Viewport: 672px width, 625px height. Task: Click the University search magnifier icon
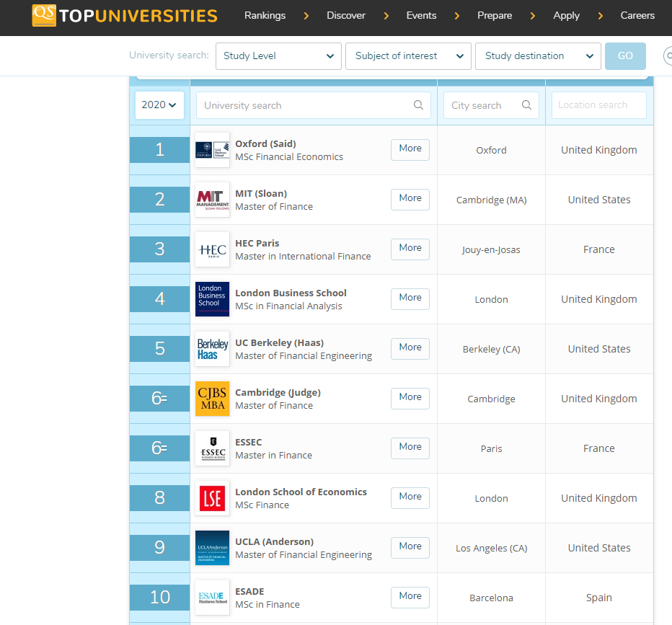click(418, 105)
